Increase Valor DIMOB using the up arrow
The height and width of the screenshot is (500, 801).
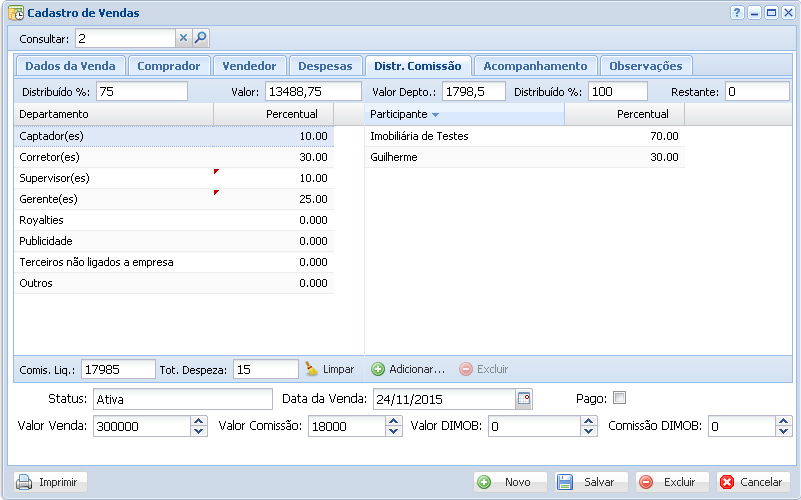(589, 421)
